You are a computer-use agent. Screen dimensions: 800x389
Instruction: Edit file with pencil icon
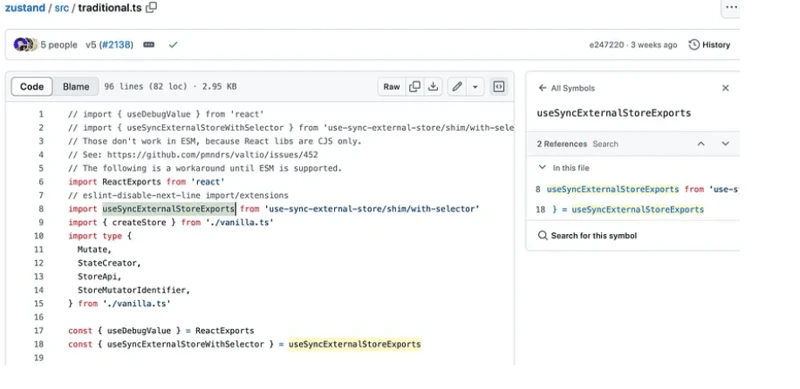click(x=457, y=87)
